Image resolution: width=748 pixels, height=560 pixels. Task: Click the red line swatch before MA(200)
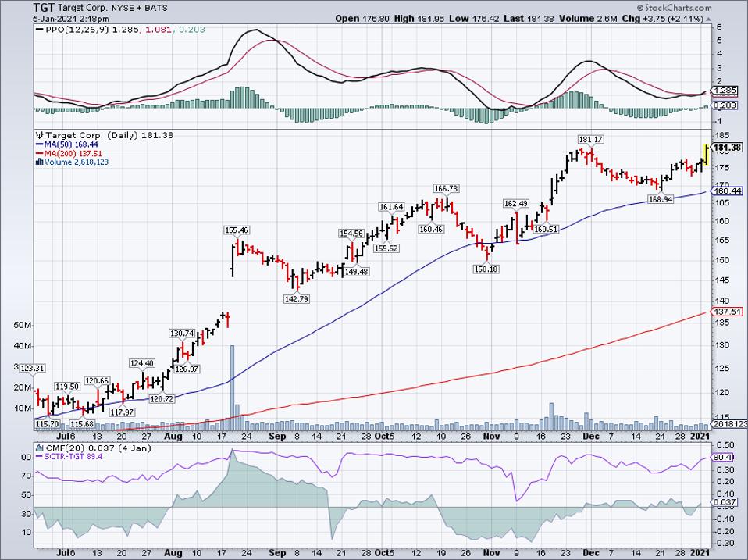pos(40,154)
